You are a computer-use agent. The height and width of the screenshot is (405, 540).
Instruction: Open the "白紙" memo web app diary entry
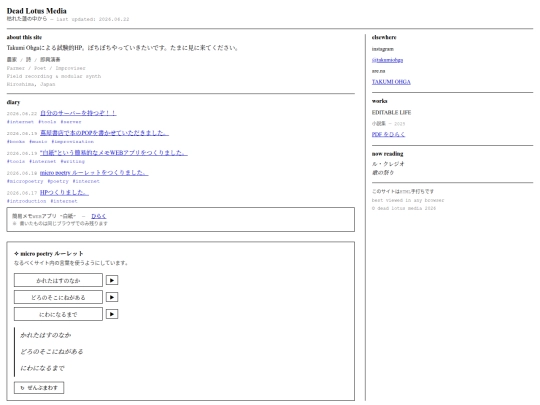point(114,153)
